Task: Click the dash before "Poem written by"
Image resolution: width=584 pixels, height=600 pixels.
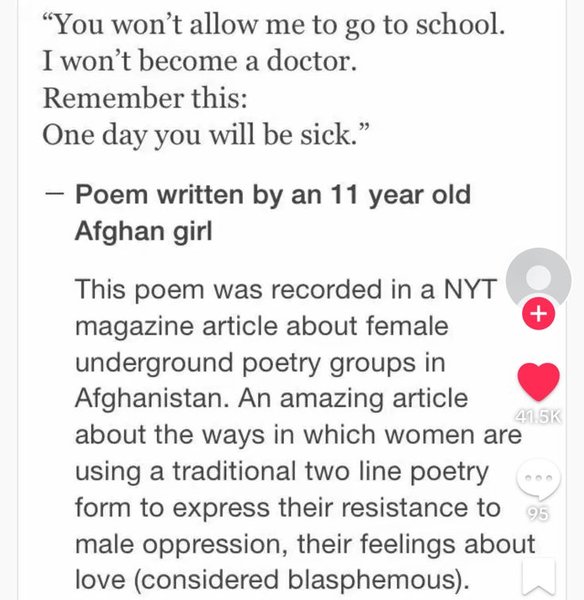Action: pyautogui.click(x=54, y=193)
